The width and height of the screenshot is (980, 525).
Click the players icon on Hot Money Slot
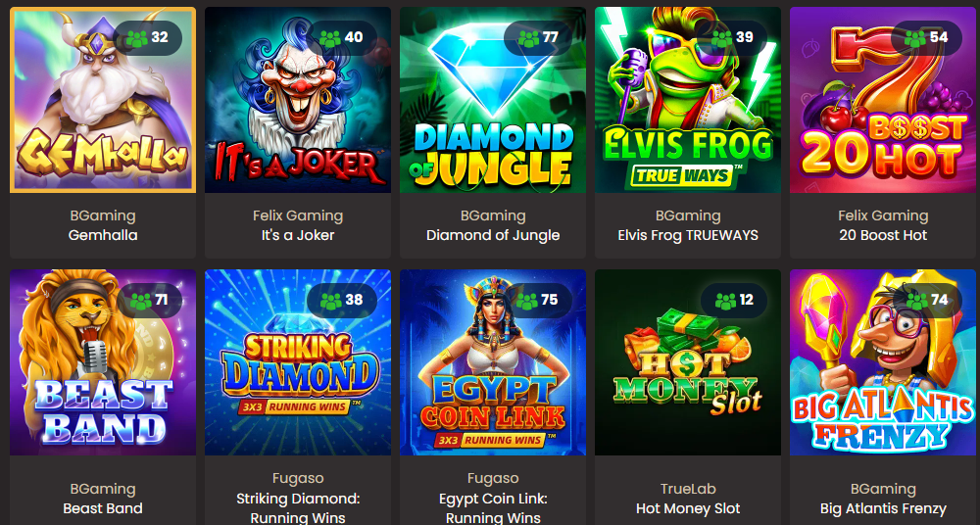click(725, 302)
